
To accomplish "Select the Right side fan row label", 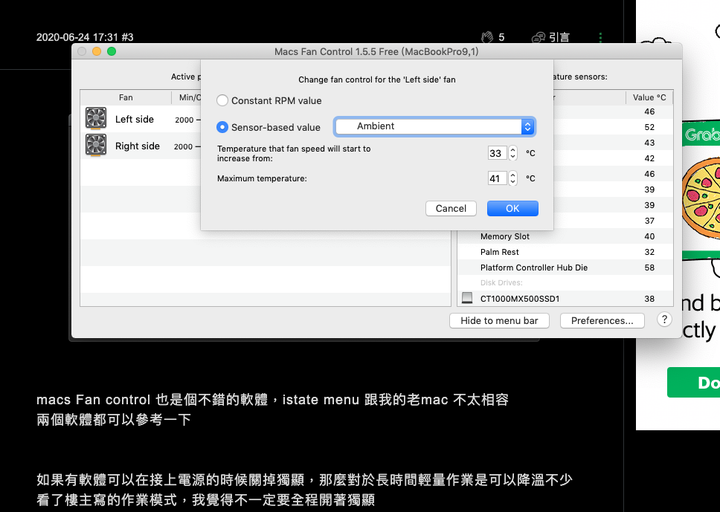I will point(137,146).
